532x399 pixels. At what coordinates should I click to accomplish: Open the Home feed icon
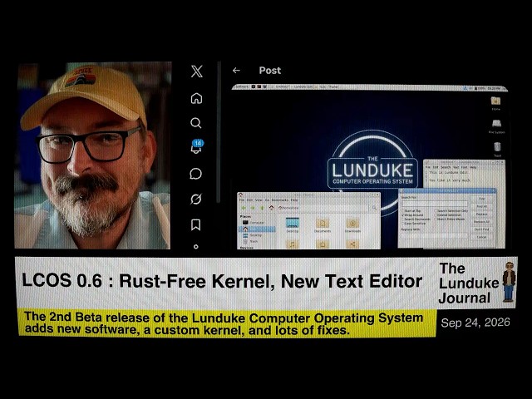click(196, 98)
